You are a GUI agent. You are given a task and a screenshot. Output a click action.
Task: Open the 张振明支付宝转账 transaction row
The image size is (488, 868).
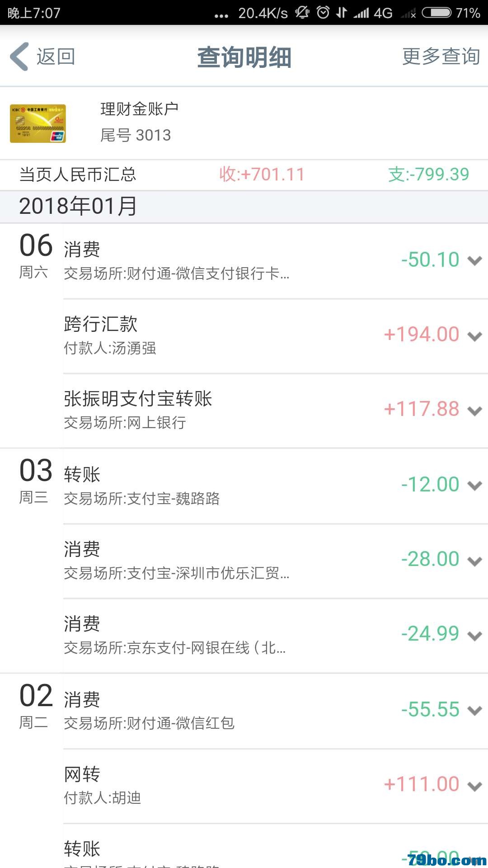pyautogui.click(x=276, y=411)
